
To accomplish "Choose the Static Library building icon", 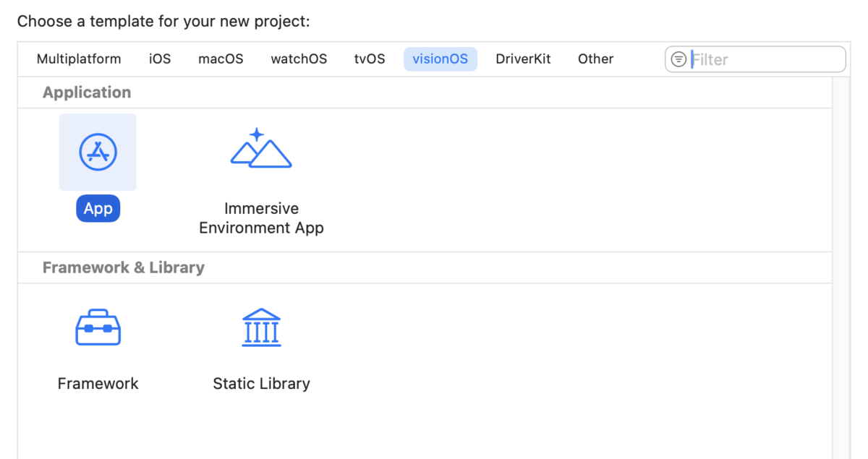I will click(261, 327).
